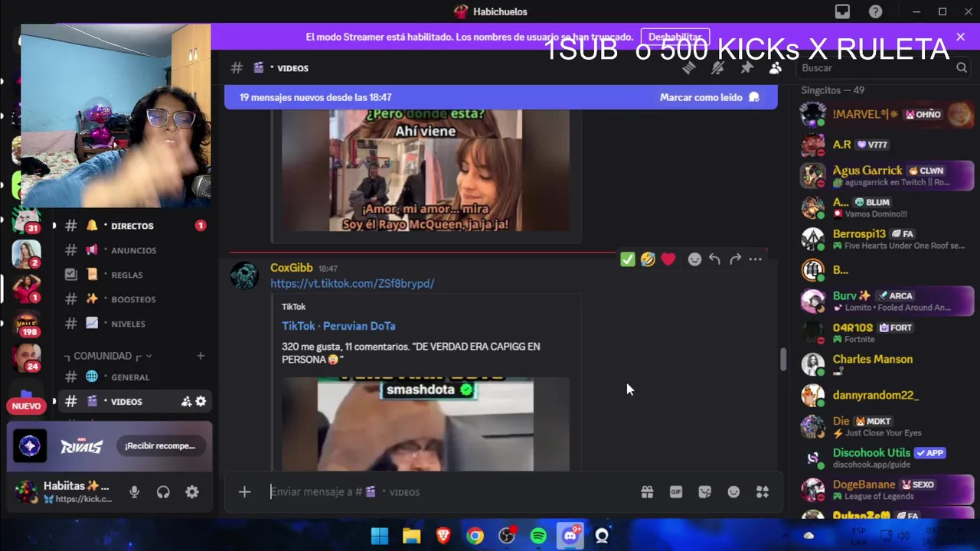The width and height of the screenshot is (980, 551).
Task: Dismiss the Streamer mode banner
Action: tap(960, 37)
